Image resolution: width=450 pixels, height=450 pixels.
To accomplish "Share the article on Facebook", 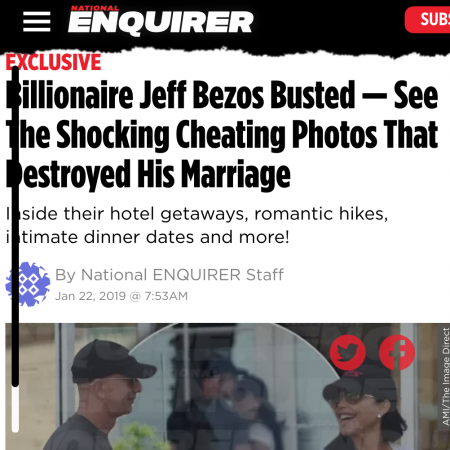I will [397, 352].
